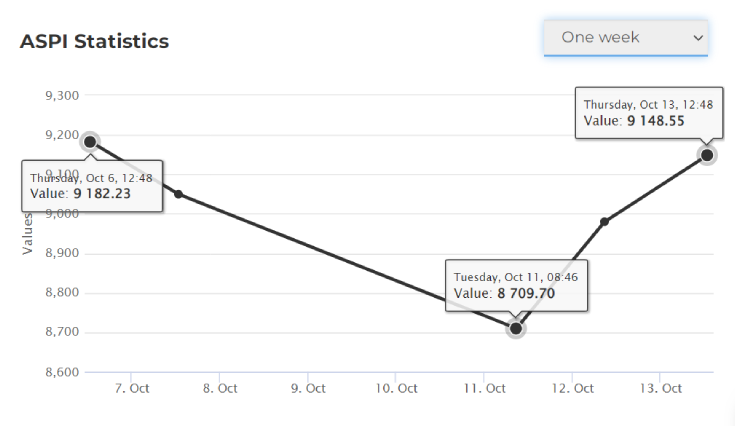Click the 9 148.55 value tooltip
Viewport: 735px width, 426px height.
pos(649,112)
